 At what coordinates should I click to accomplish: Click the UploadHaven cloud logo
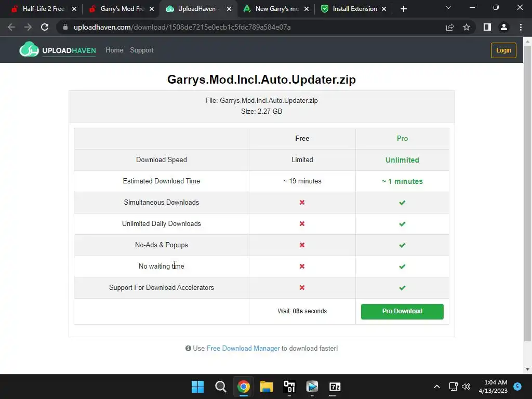point(29,49)
